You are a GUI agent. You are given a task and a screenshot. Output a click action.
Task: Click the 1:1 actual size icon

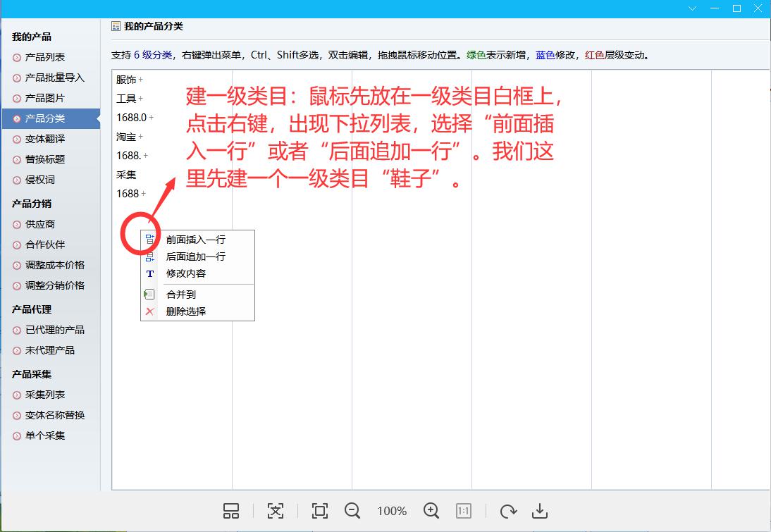coord(464,511)
